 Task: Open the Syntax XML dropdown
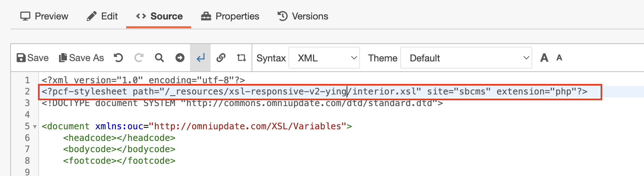[x=324, y=58]
